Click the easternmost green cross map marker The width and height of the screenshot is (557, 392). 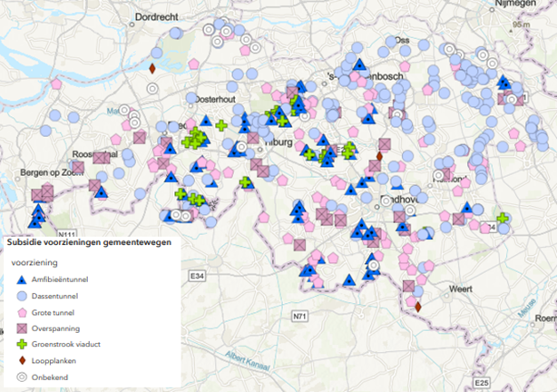point(503,218)
